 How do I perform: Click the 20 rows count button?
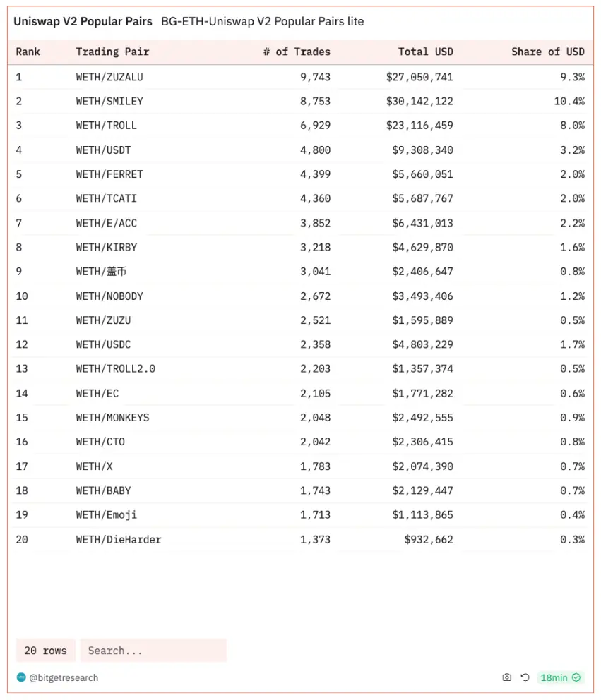click(45, 651)
